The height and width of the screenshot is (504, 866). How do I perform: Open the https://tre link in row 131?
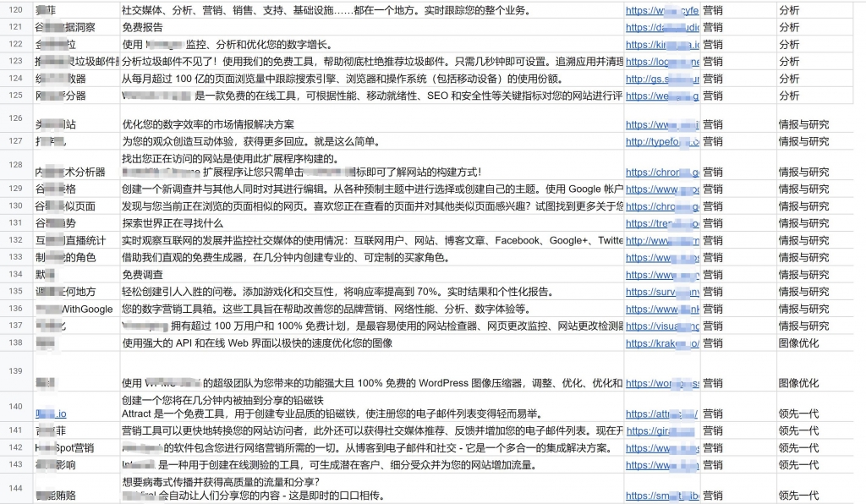tap(662, 223)
